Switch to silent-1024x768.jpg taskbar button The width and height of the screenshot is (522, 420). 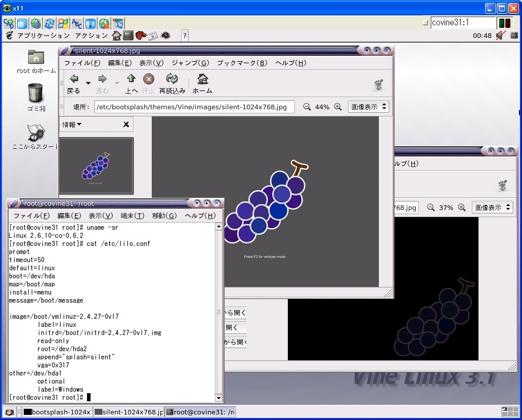pos(129,412)
